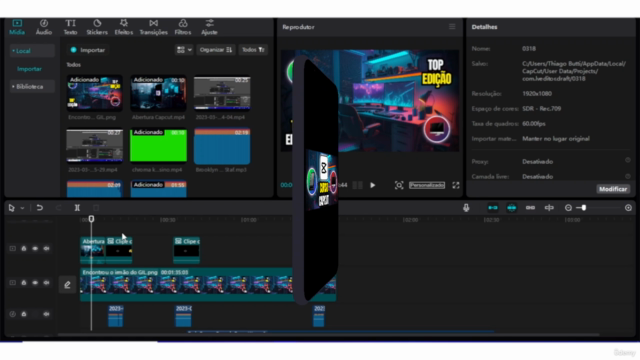Image resolution: width=640 pixels, height=360 pixels.
Task: Open the Texto tab
Action: tap(70, 27)
